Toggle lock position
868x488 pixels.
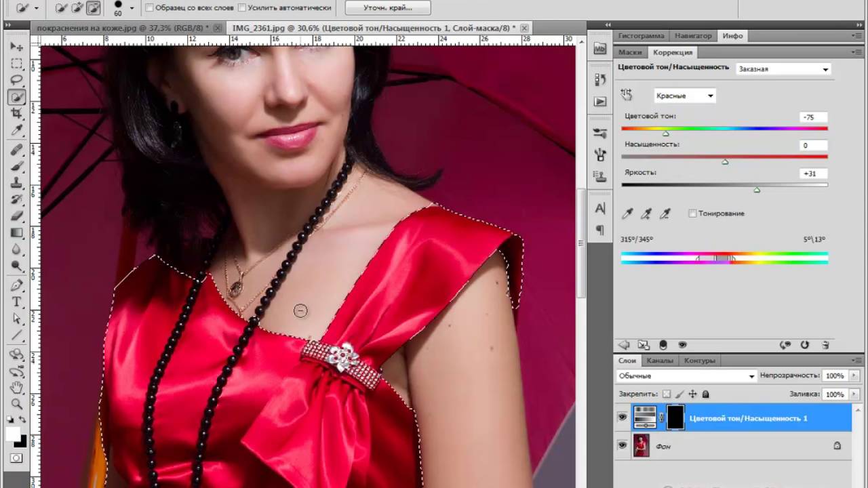692,394
